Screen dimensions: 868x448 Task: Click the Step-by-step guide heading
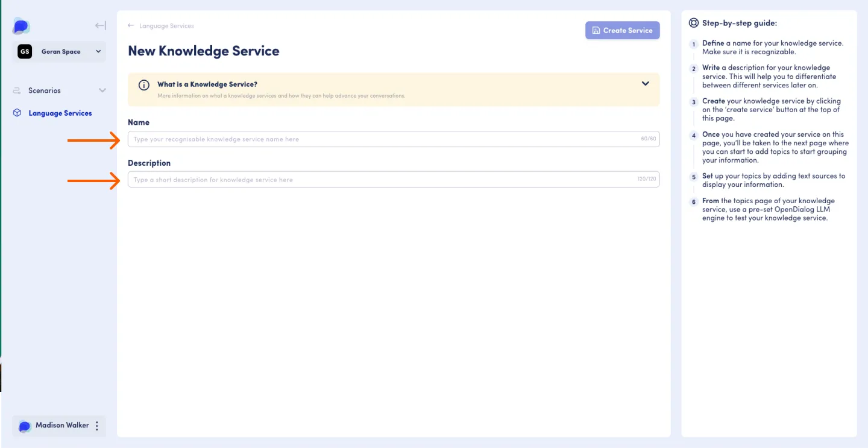pyautogui.click(x=740, y=23)
